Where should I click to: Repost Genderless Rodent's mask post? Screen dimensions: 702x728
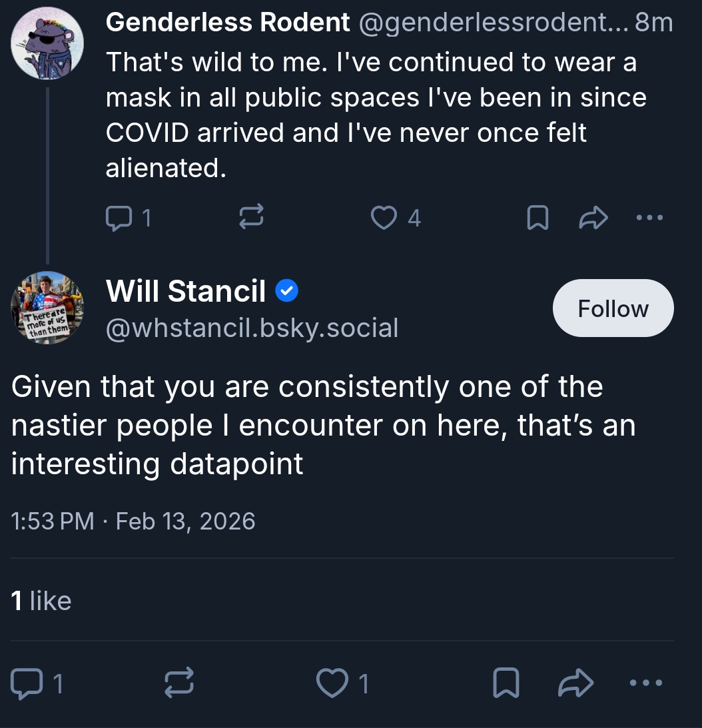pos(251,218)
